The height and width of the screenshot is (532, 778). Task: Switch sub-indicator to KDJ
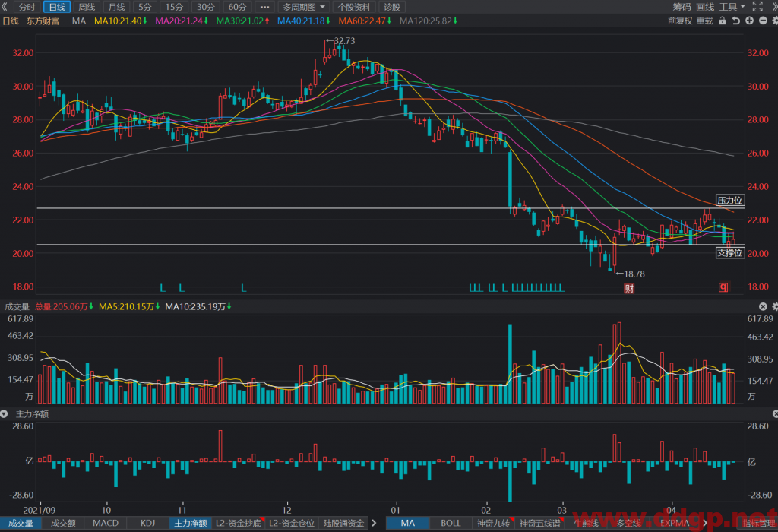(x=148, y=523)
